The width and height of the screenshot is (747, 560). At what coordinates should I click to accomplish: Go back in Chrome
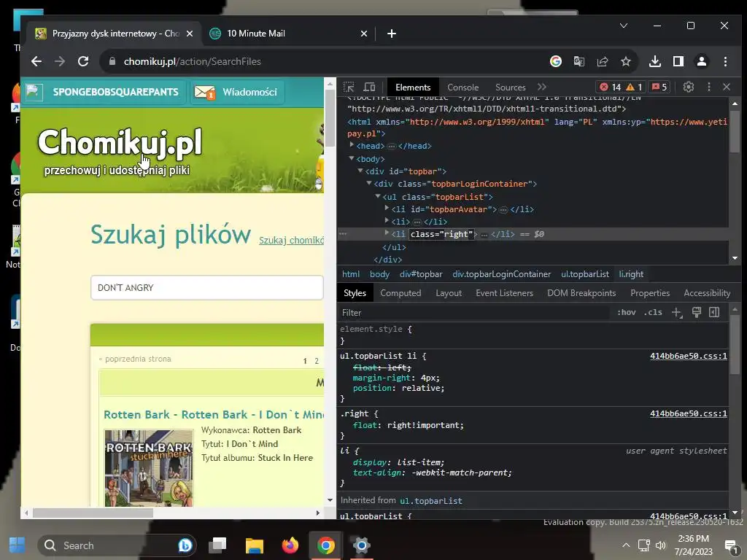pos(36,61)
